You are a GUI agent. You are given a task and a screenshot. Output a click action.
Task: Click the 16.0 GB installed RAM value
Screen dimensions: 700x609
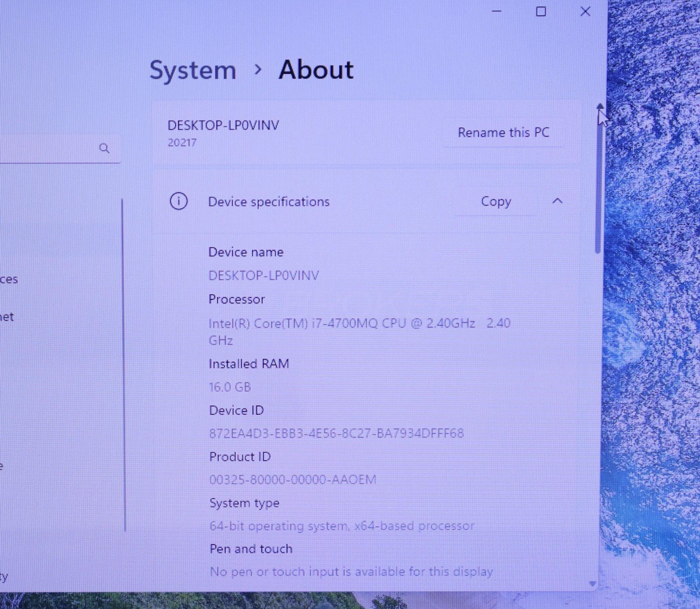[230, 387]
